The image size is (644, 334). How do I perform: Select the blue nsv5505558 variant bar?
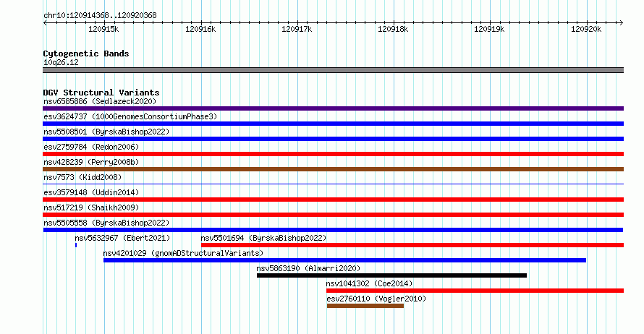pos(333,230)
